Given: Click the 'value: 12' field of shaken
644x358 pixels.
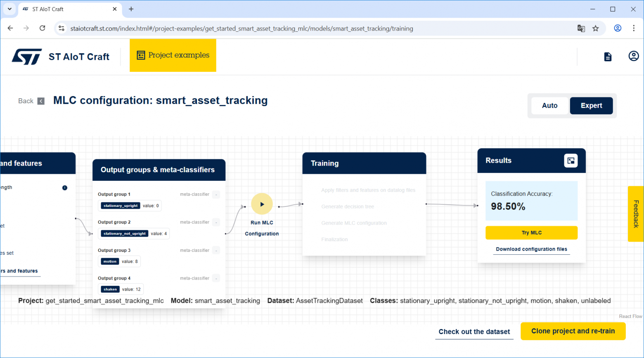Looking at the screenshot, I should 131,289.
